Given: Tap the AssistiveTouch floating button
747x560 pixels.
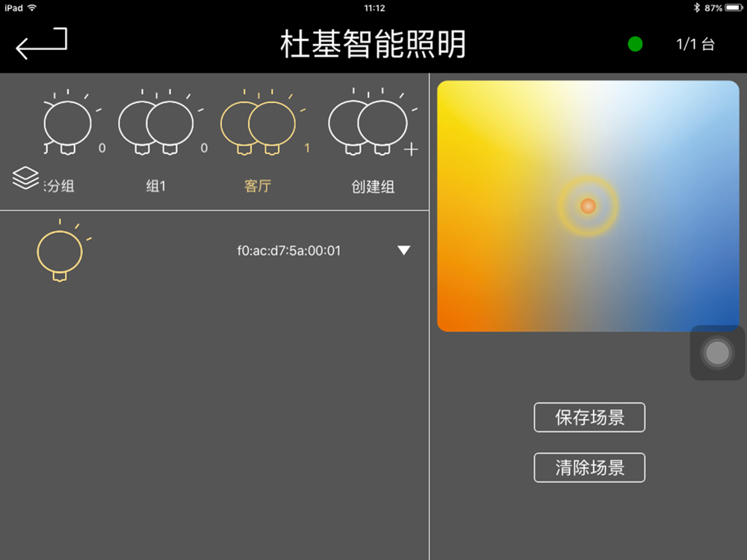Looking at the screenshot, I should click(x=717, y=353).
